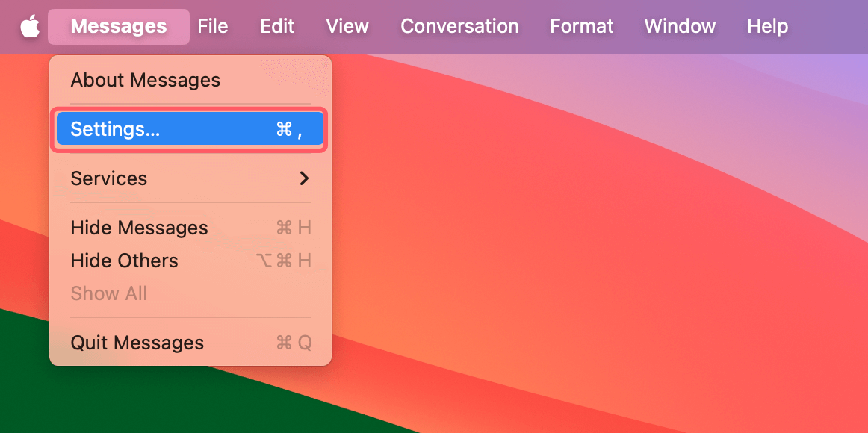Open the Format menu
This screenshot has width=868, height=433.
[x=581, y=26]
